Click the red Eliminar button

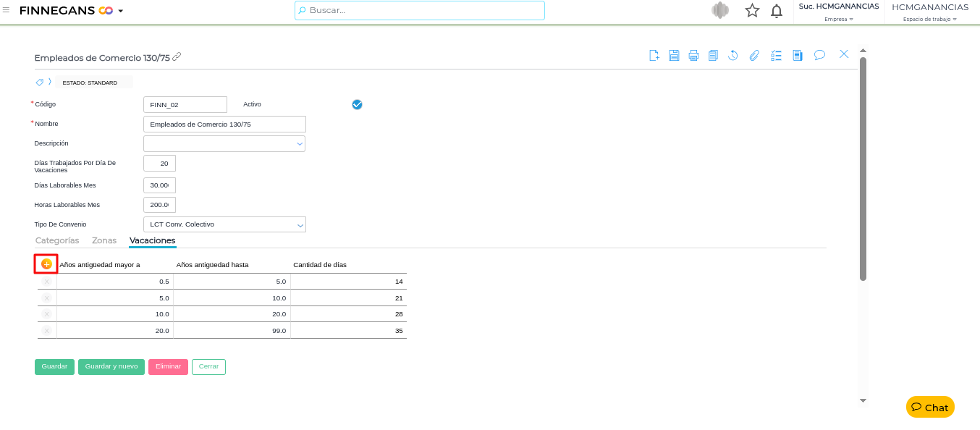click(x=168, y=367)
